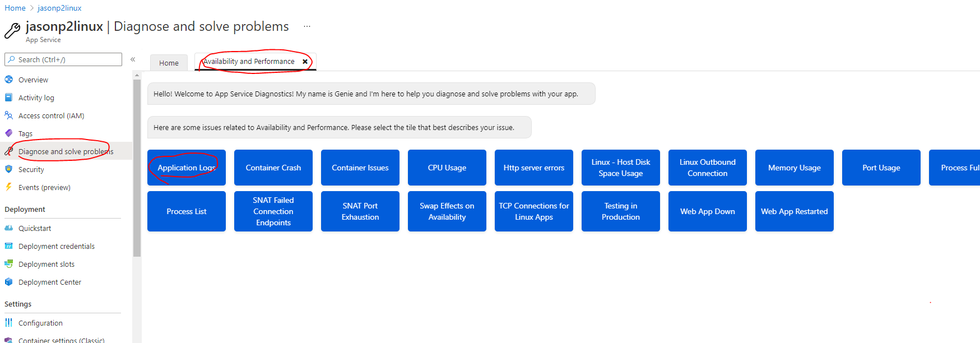Click the Web App Down tile

tap(708, 211)
